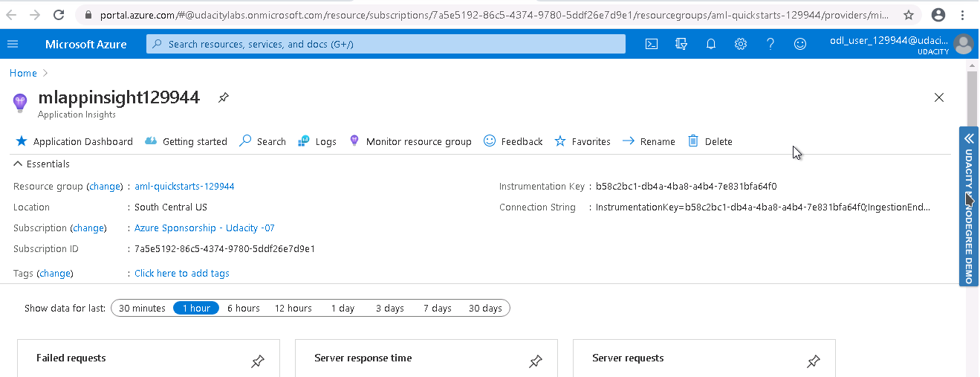
Task: Focus the Azure search resources box
Action: 386,44
